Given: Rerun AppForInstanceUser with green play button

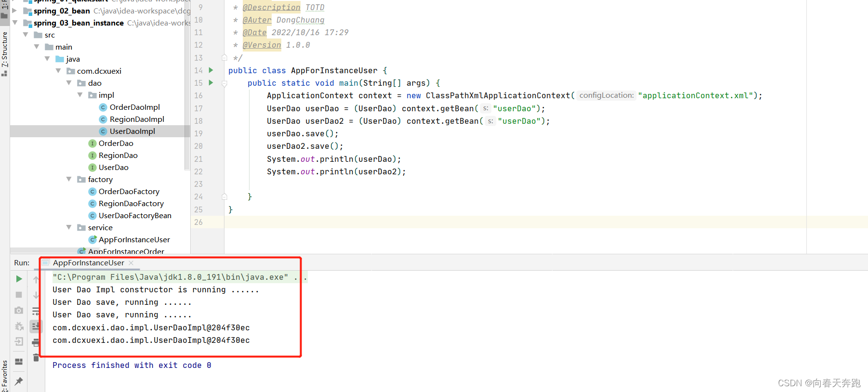Looking at the screenshot, I should [19, 279].
